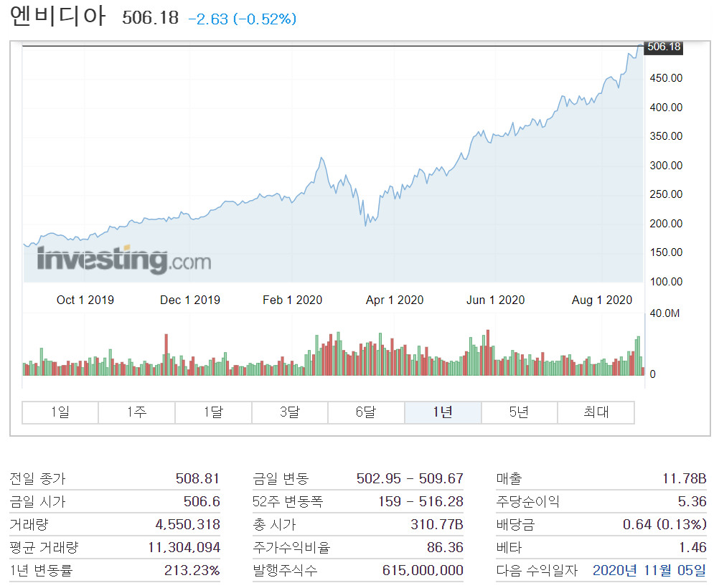Image resolution: width=719 pixels, height=588 pixels.
Task: Switch chart to 1주 range
Action: tap(136, 412)
